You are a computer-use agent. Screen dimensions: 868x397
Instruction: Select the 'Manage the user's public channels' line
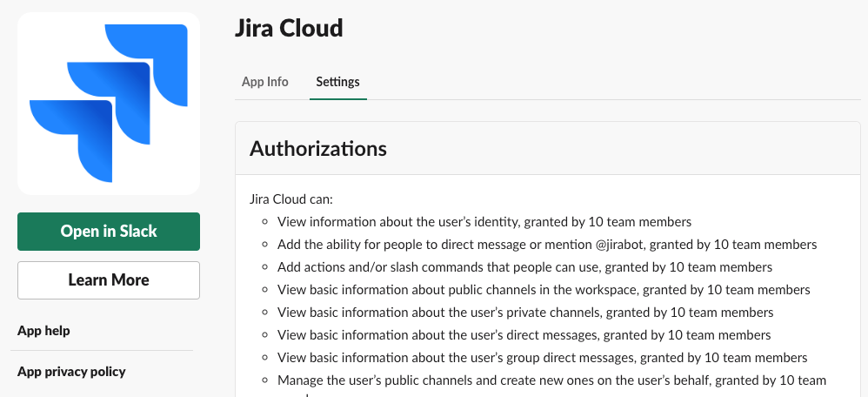pos(552,386)
